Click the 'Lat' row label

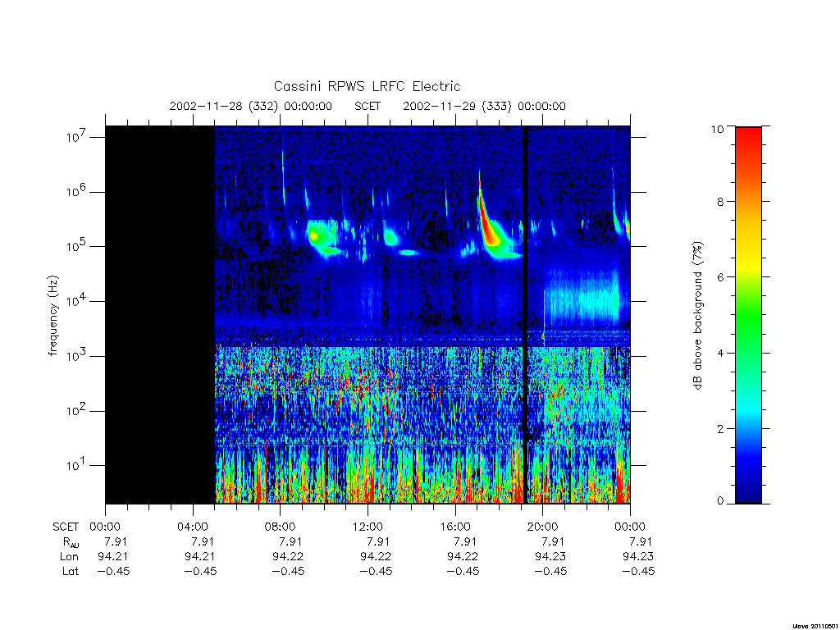[71, 572]
